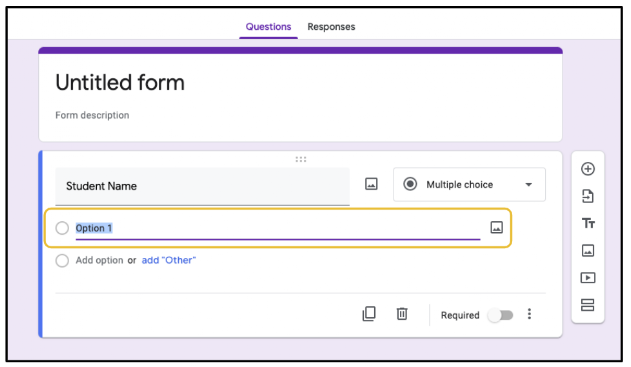631x367 pixels.
Task: Delete the question with the trash icon
Action: click(x=402, y=314)
